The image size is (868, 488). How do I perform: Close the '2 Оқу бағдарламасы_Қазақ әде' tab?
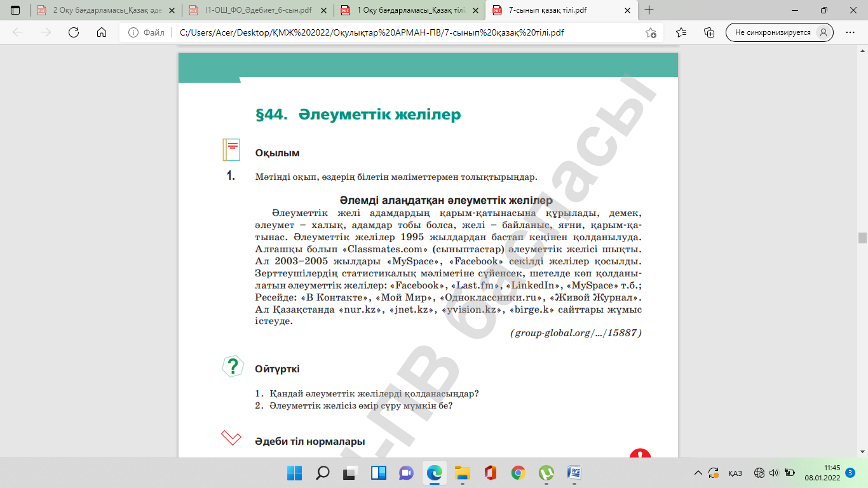(x=171, y=10)
